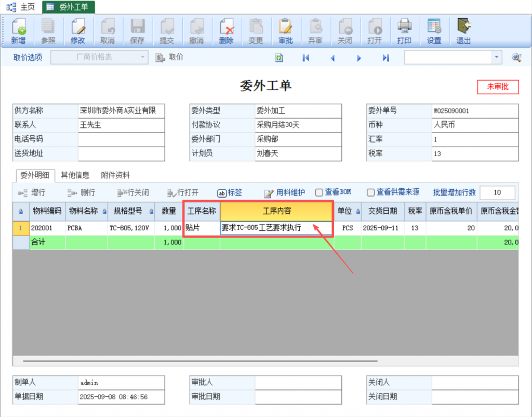This screenshot has height=417, width=532.
Task: Open the 附件资料 tab
Action: point(115,175)
